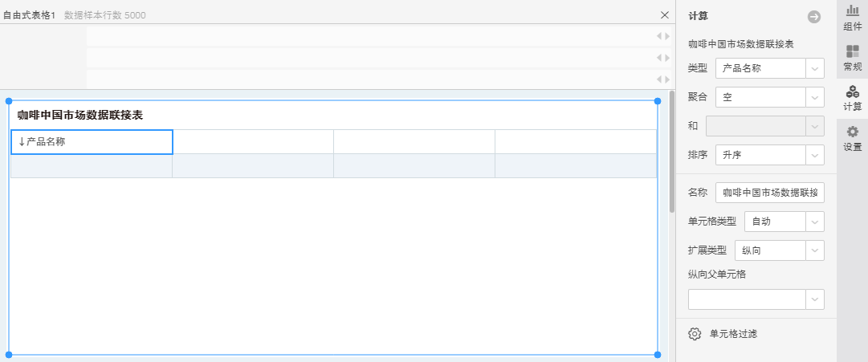Select the 计算 sidebar tab icon

pyautogui.click(x=853, y=97)
